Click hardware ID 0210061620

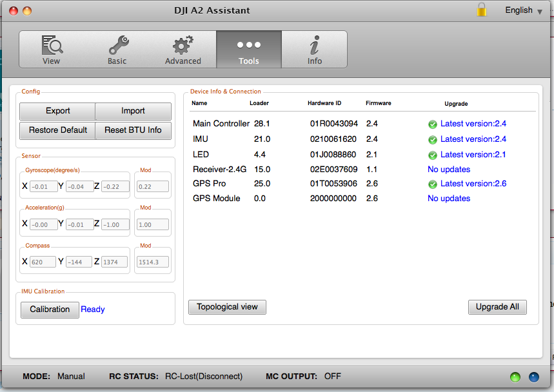pyautogui.click(x=333, y=139)
